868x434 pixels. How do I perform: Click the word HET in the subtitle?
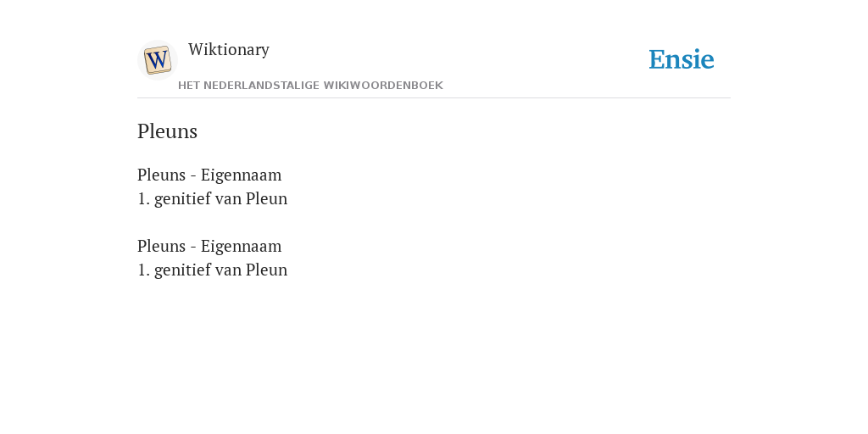[x=189, y=86]
